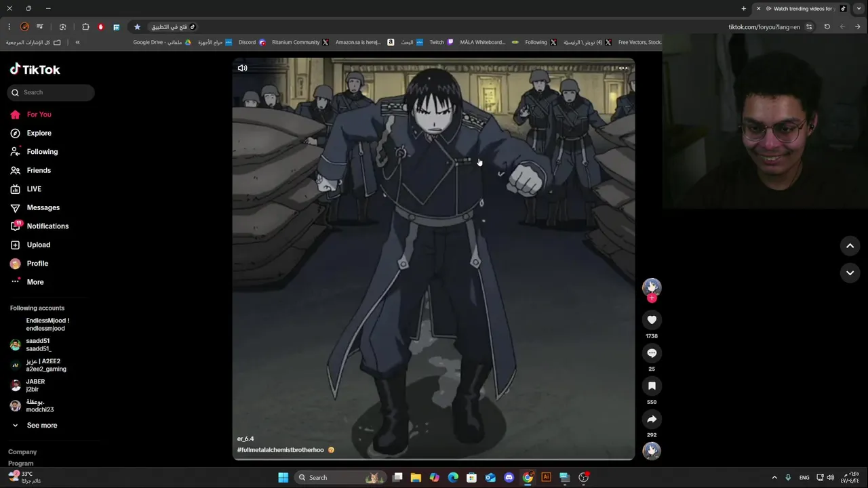Bookmark this page with the star icon
The width and height of the screenshot is (868, 488).
pos(137,27)
